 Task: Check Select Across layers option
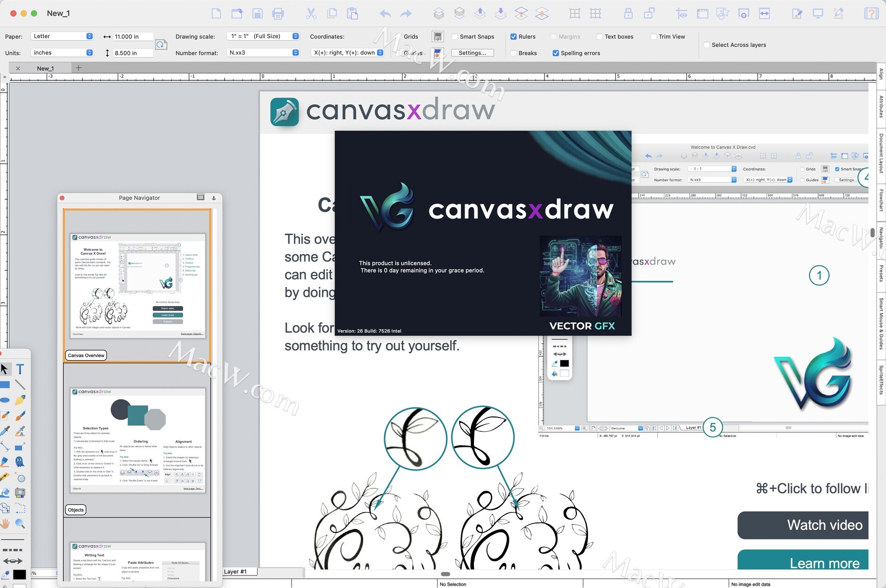pyautogui.click(x=706, y=45)
